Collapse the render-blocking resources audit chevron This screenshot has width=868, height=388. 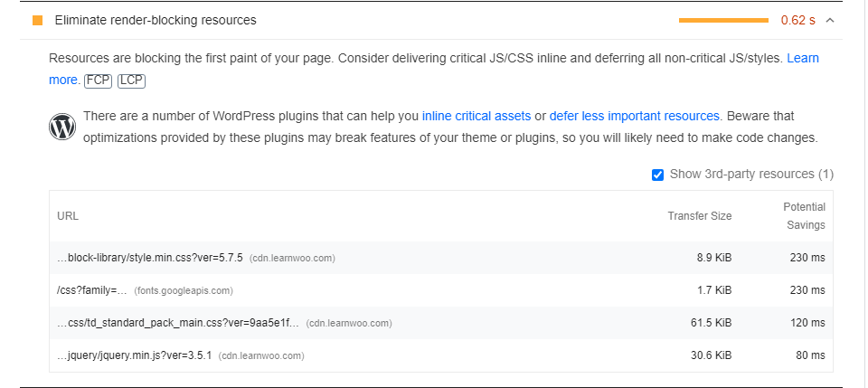click(830, 20)
